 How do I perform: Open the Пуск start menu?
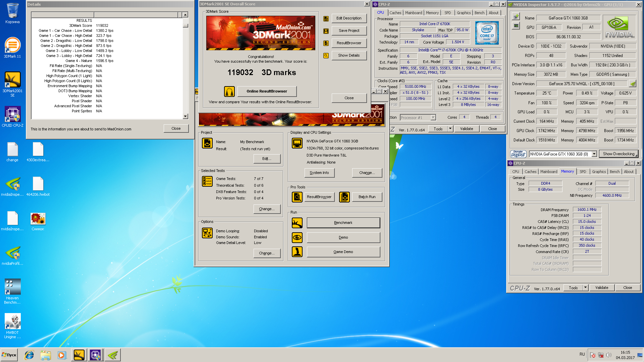click(9, 355)
